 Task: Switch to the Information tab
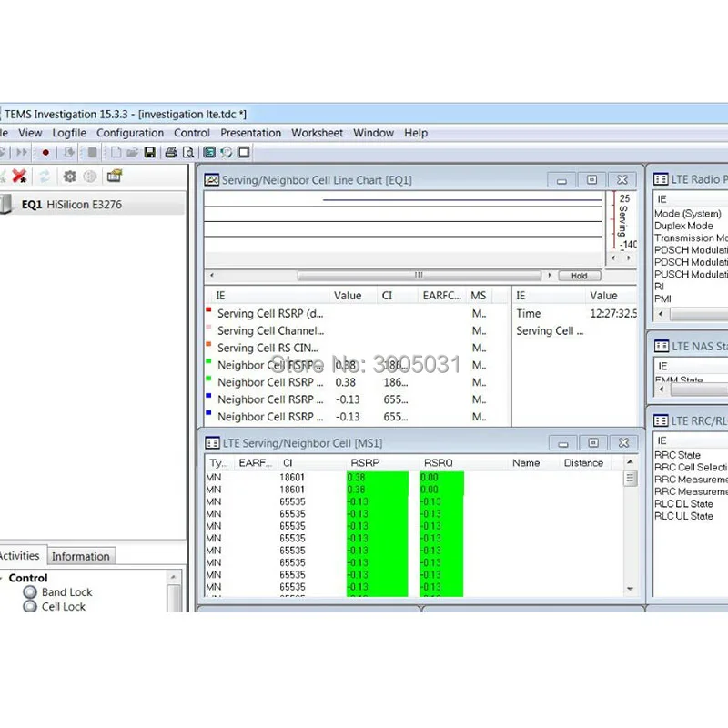(81, 556)
